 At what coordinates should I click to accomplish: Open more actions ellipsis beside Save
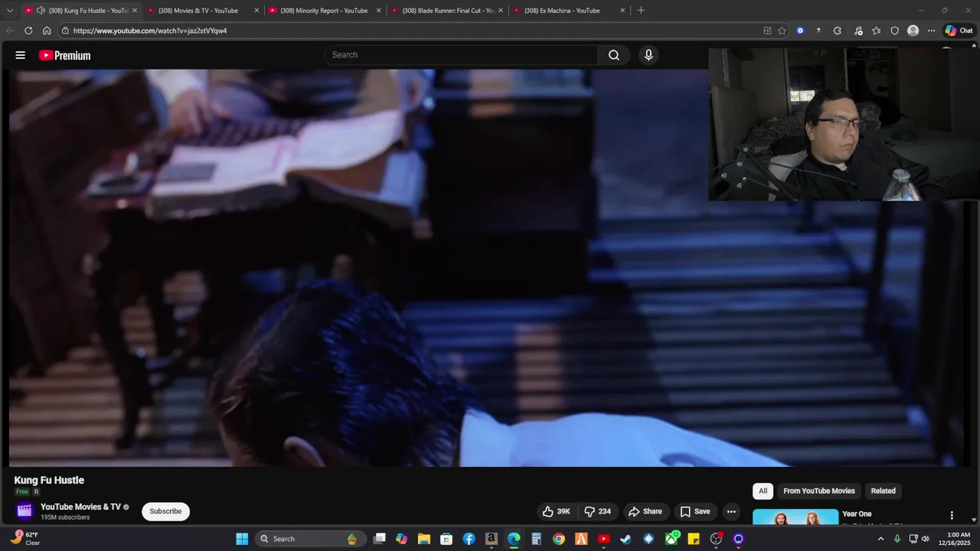click(731, 511)
